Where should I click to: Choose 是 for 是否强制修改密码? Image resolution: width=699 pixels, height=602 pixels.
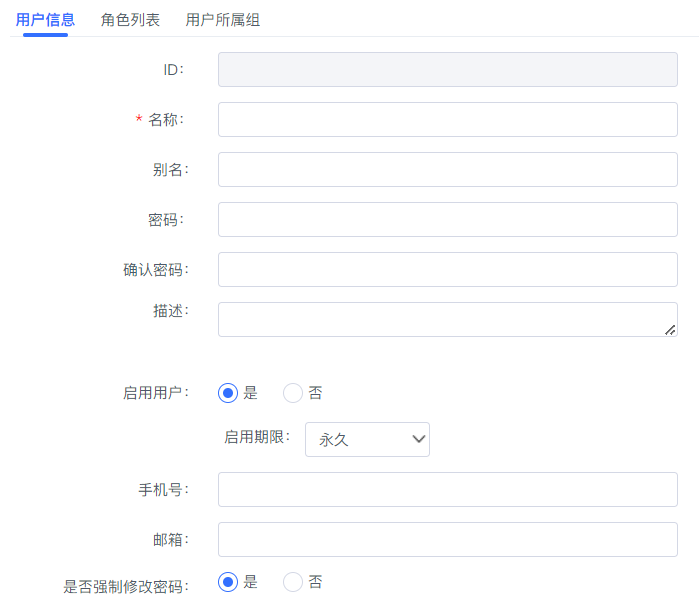(x=228, y=582)
